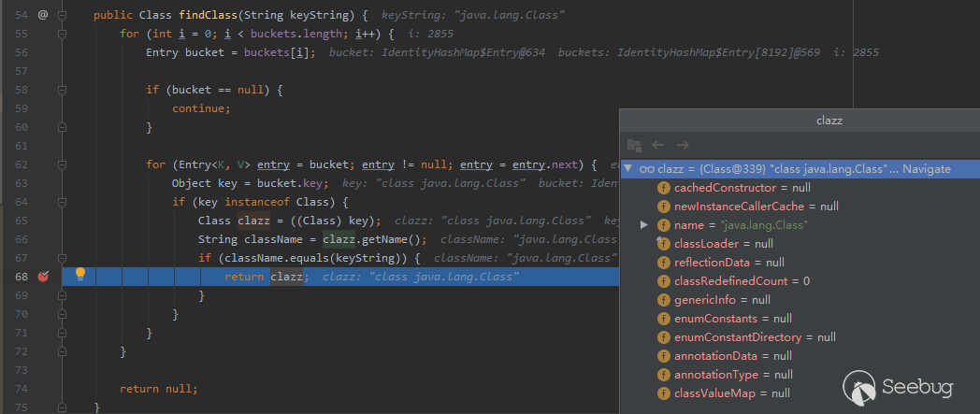This screenshot has height=414, width=980.
Task: Collapse the findClass method at line 54
Action: [62, 15]
